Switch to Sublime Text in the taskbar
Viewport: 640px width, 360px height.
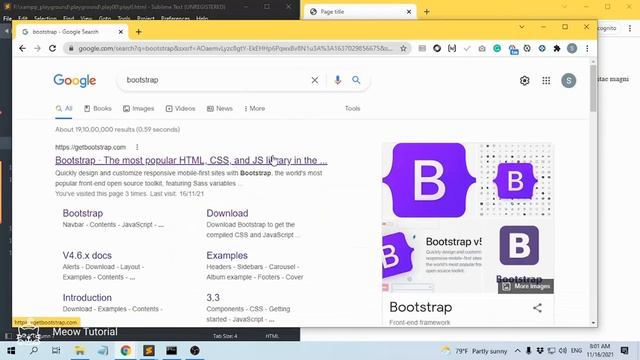coord(149,351)
